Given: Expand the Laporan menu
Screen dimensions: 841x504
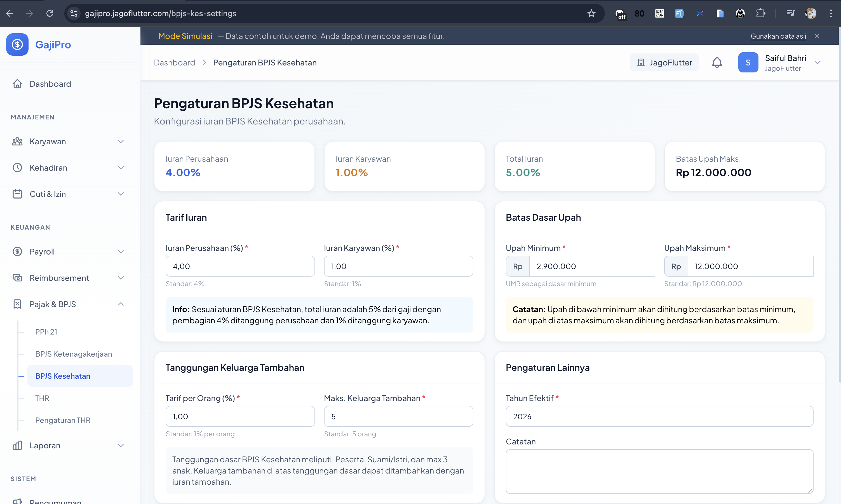Looking at the screenshot, I should click(x=70, y=445).
